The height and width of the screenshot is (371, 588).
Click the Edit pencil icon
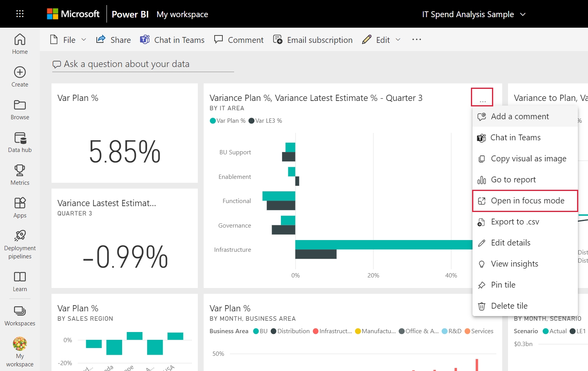coord(367,40)
